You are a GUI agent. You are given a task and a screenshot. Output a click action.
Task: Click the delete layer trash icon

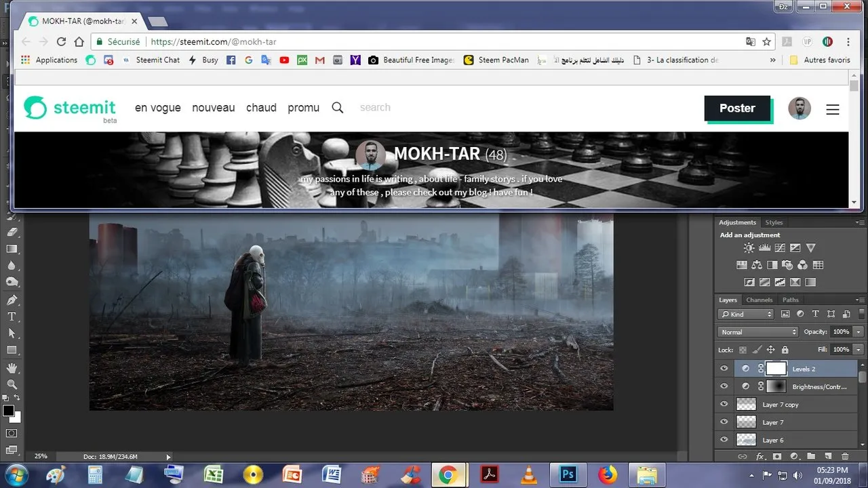(844, 457)
